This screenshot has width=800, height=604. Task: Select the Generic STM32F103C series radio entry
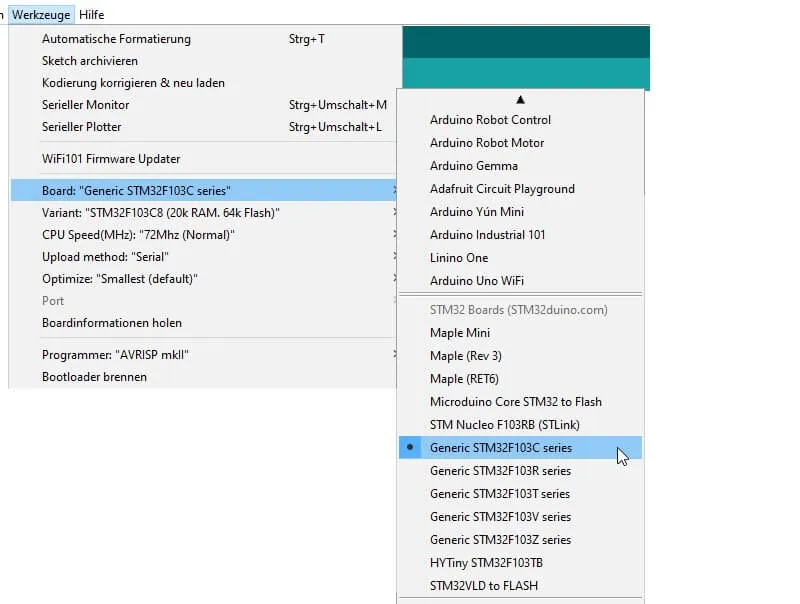click(500, 448)
